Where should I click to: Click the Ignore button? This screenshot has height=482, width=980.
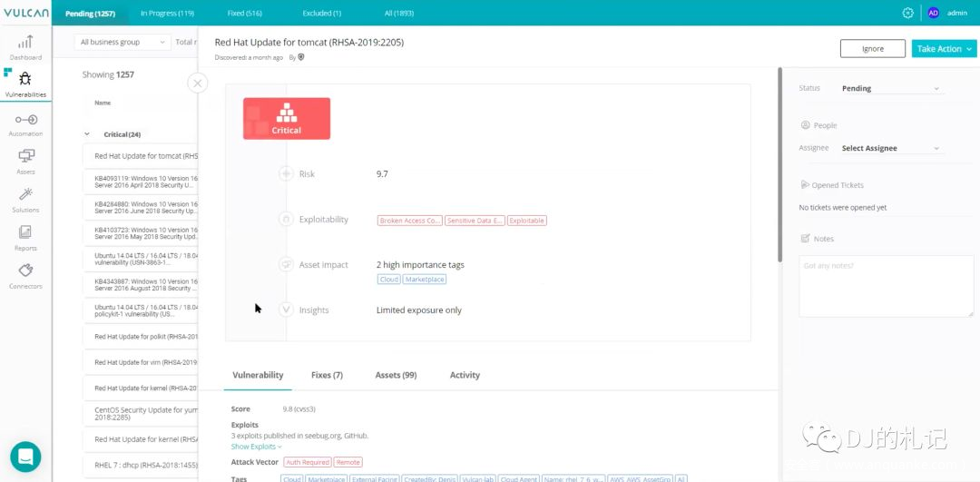pos(873,49)
